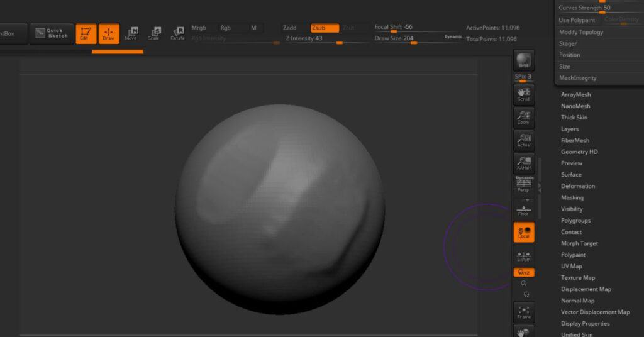Click the AAHalf zoom icon

pyautogui.click(x=524, y=163)
